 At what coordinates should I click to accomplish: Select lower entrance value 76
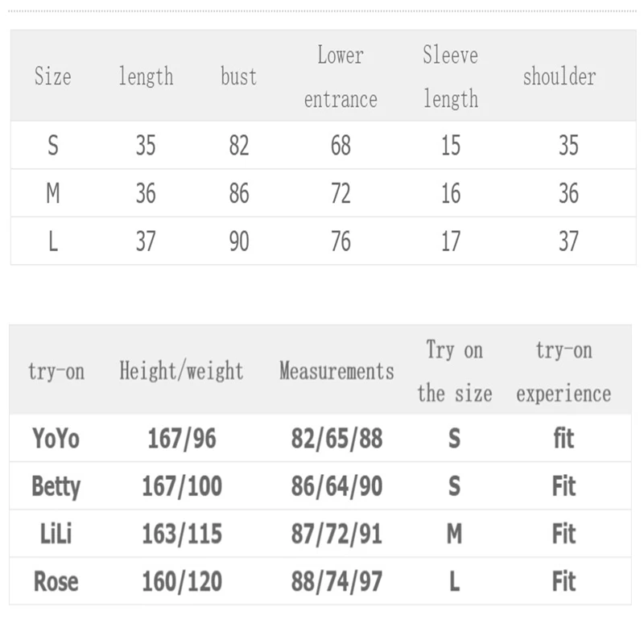341,241
